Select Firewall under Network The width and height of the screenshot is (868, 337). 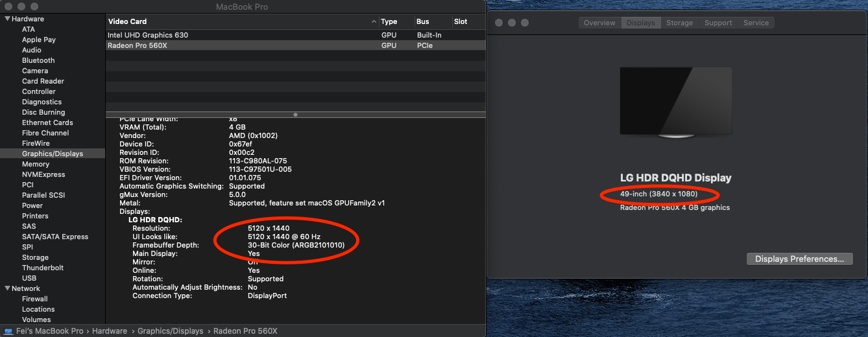35,299
